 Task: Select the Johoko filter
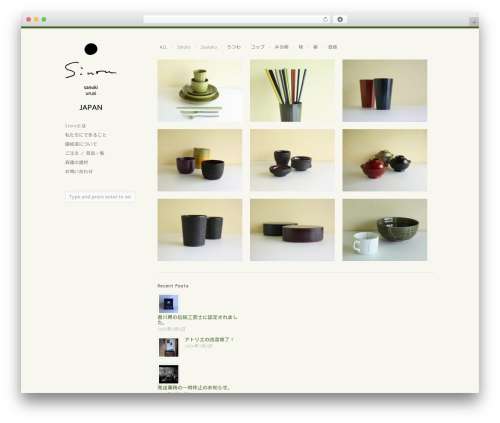(x=184, y=47)
